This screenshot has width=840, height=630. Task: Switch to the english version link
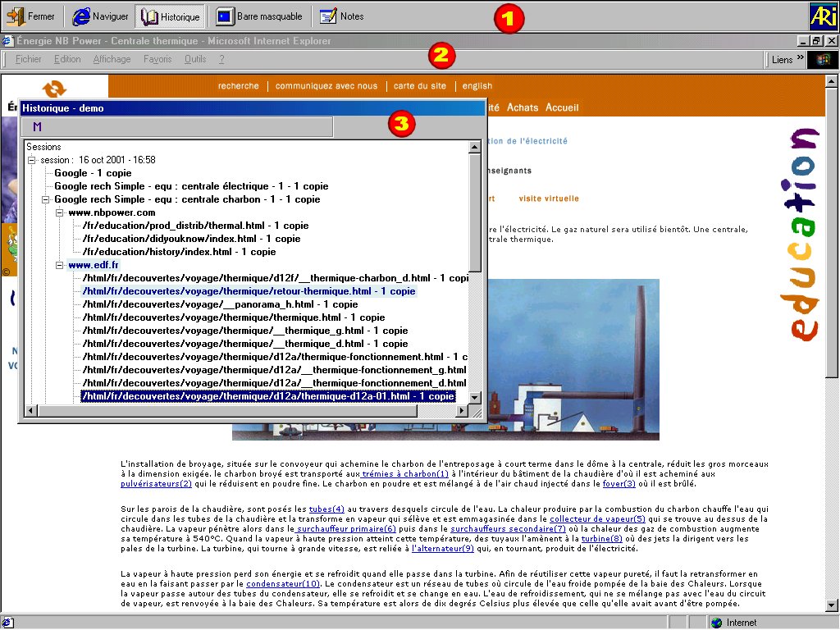[477, 85]
